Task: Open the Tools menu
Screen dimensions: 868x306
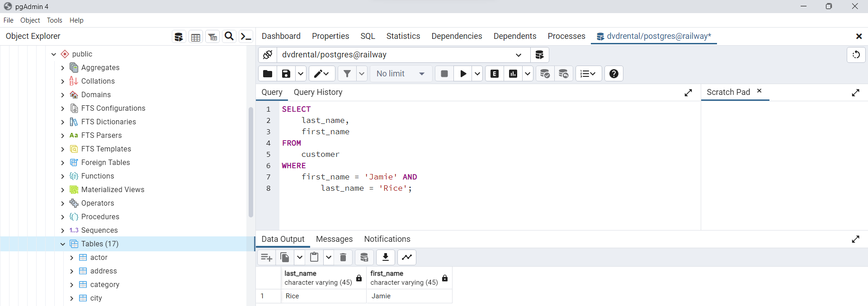Action: click(55, 20)
